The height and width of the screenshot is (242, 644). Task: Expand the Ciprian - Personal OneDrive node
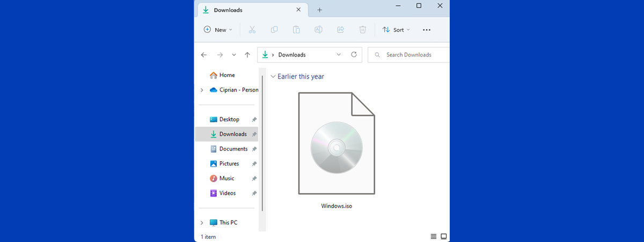202,90
